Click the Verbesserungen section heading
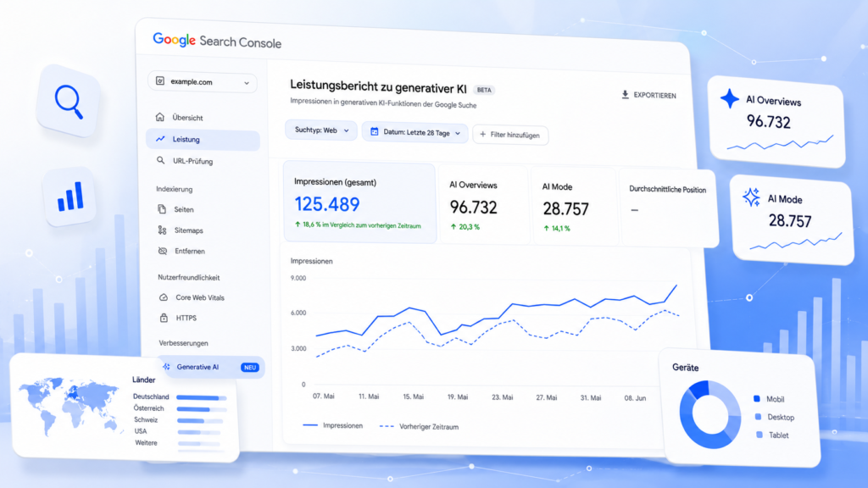Image resolution: width=868 pixels, height=488 pixels. pyautogui.click(x=183, y=343)
